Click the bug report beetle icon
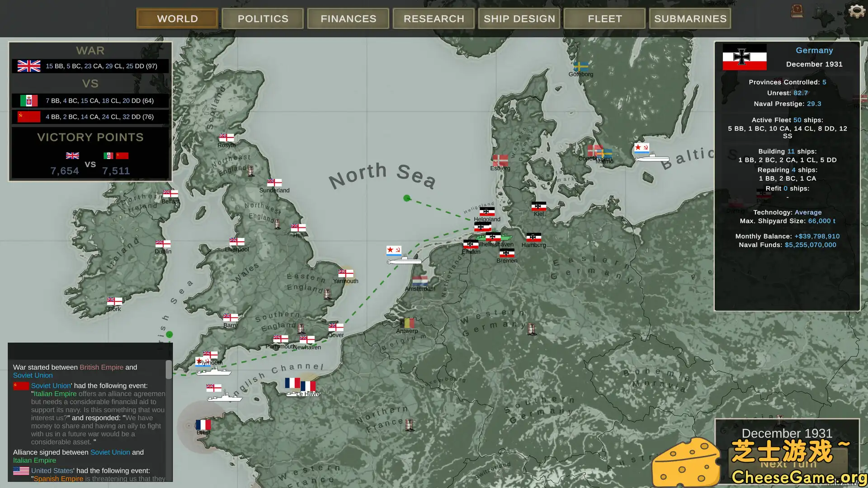Image resolution: width=868 pixels, height=488 pixels. coord(821,11)
